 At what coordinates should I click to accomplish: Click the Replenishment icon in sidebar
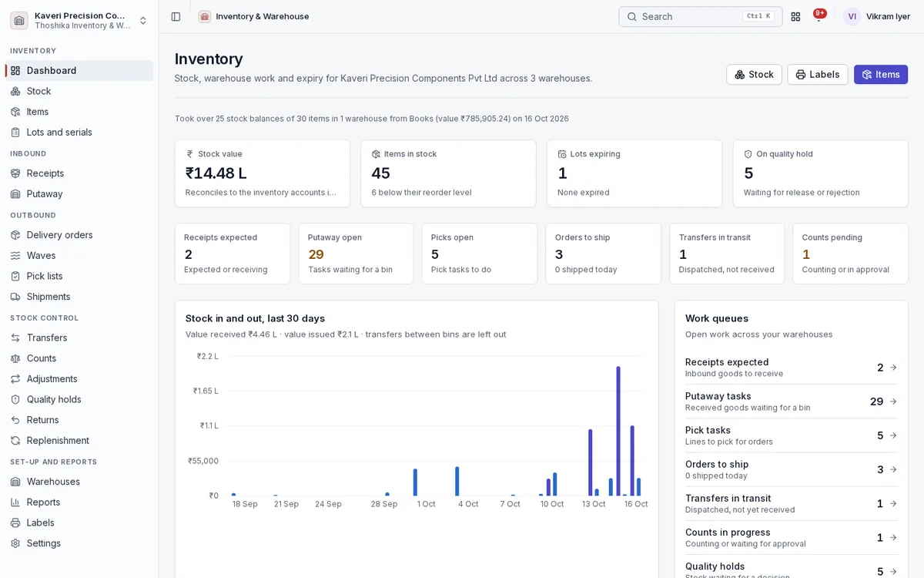pyautogui.click(x=15, y=440)
